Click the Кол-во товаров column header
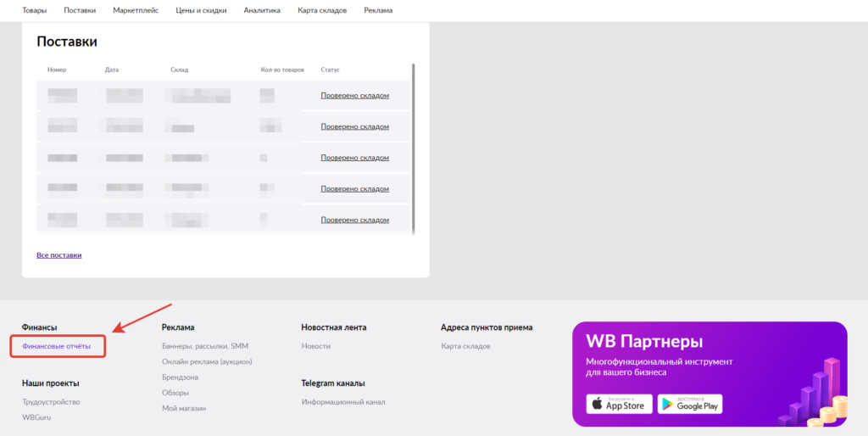868x436 pixels. [282, 70]
